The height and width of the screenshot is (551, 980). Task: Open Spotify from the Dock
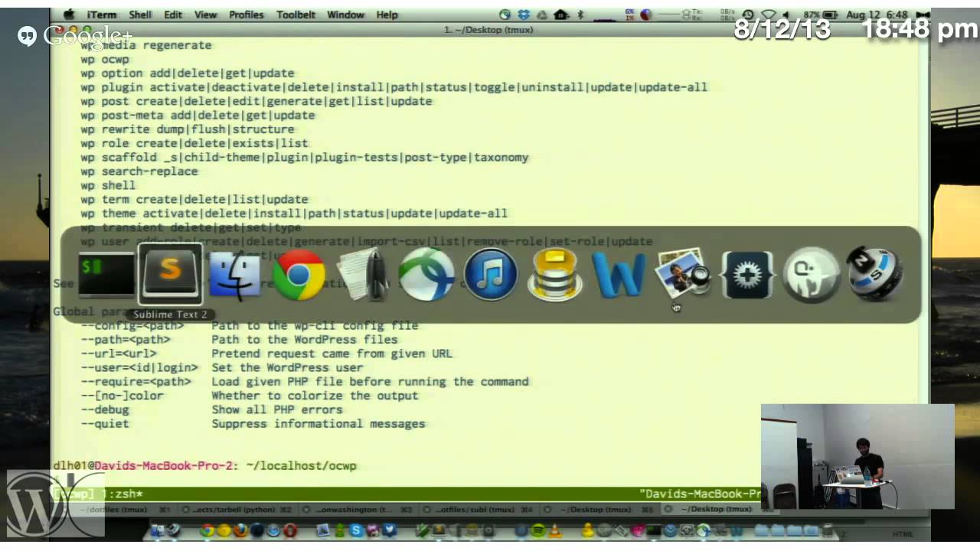click(538, 530)
